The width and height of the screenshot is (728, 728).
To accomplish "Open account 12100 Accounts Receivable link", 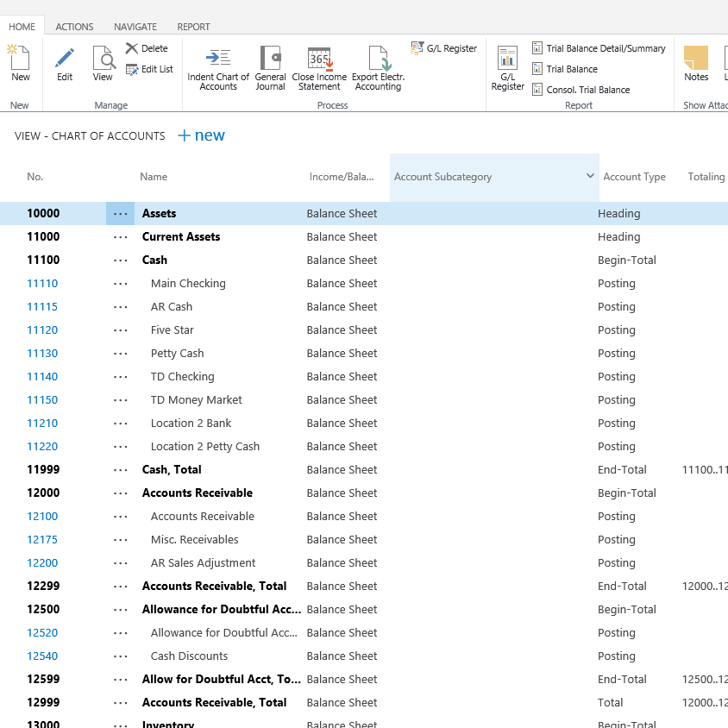I will pyautogui.click(x=42, y=517).
